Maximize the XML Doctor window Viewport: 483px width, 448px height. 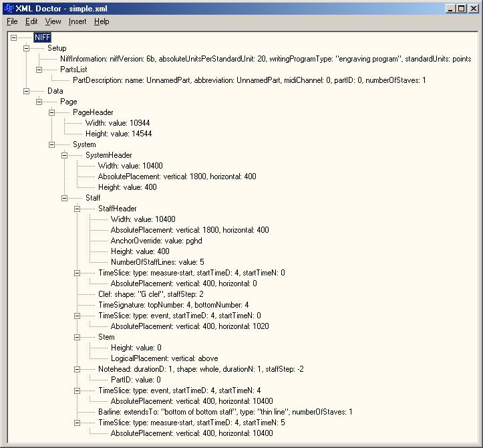(462, 7)
